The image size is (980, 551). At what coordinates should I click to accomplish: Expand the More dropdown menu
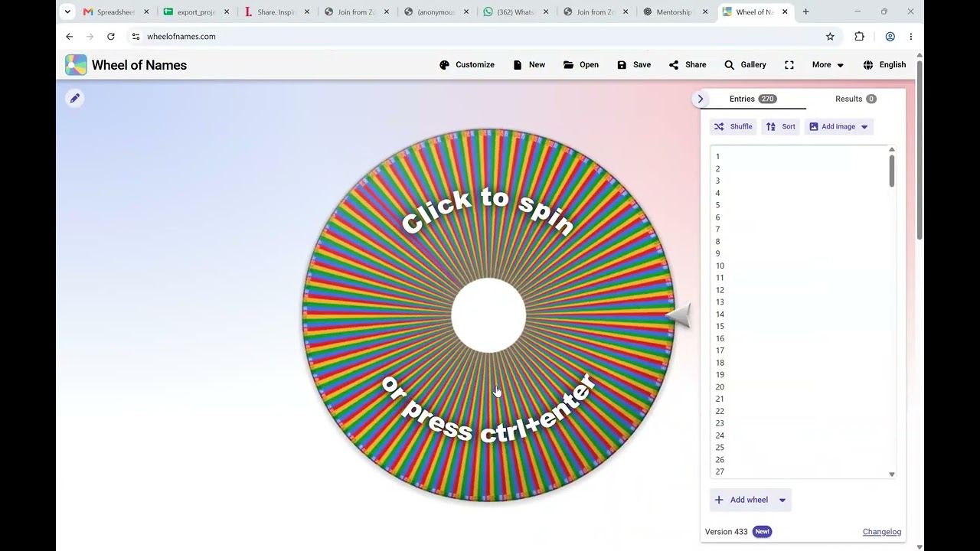tap(828, 65)
